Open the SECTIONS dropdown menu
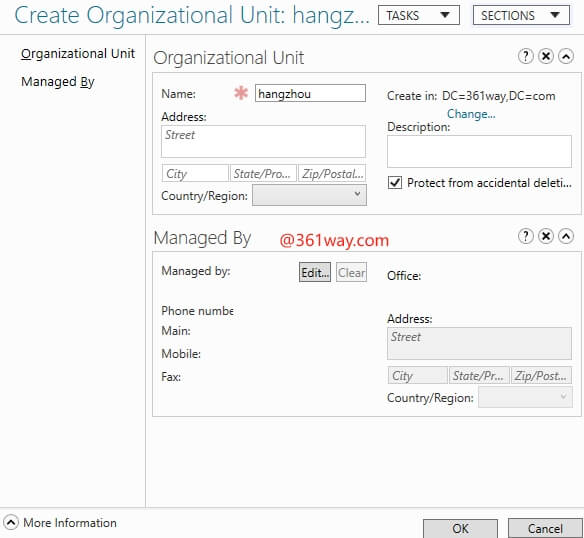 pos(521,16)
